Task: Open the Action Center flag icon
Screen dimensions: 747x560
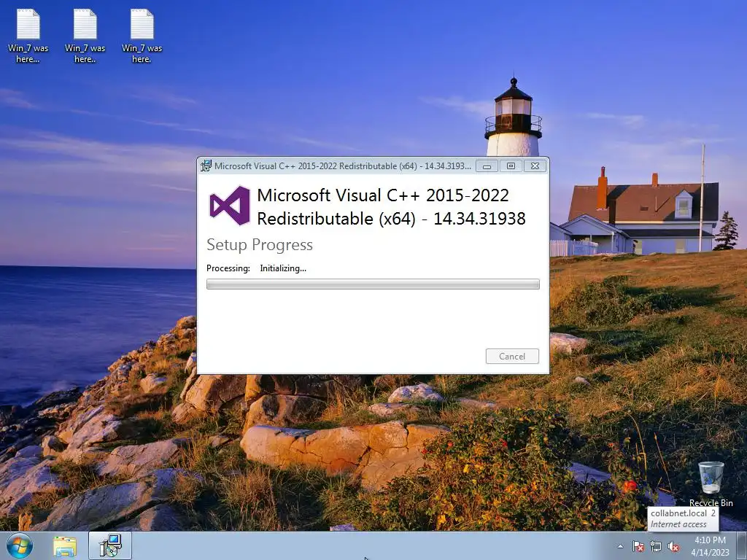Action: click(x=638, y=546)
